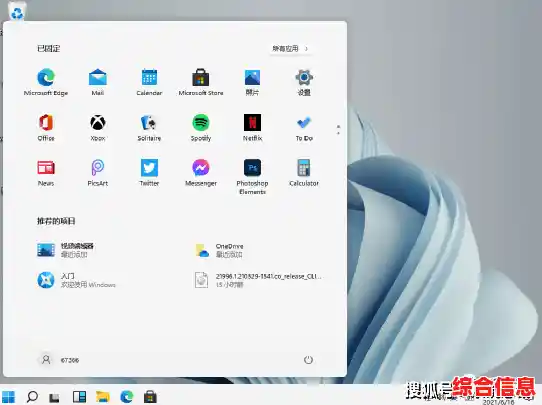Open Messenger
The width and height of the screenshot is (542, 405).
(x=200, y=172)
